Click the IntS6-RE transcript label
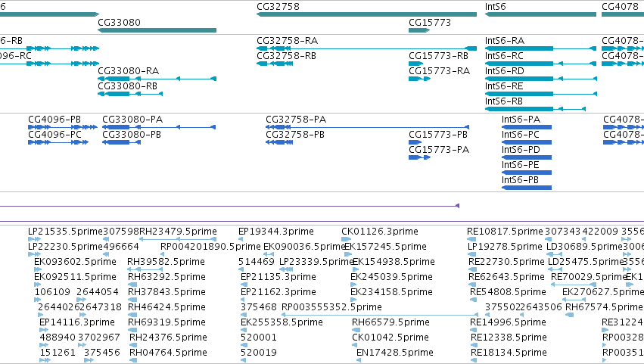This screenshot has width=644, height=364. [x=504, y=86]
